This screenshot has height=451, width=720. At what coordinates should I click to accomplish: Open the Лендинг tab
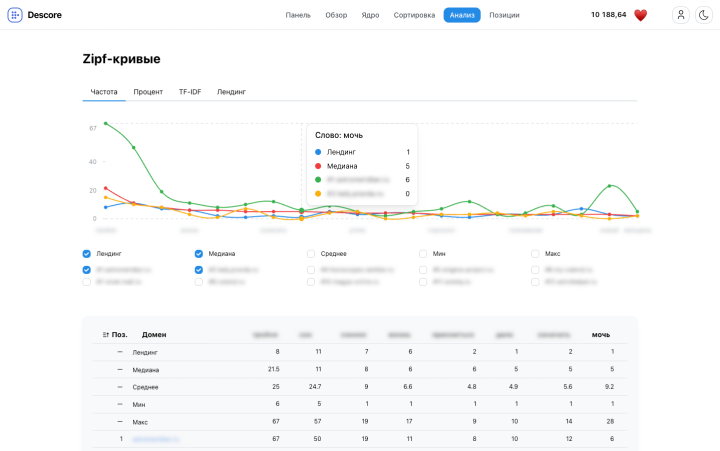click(232, 91)
